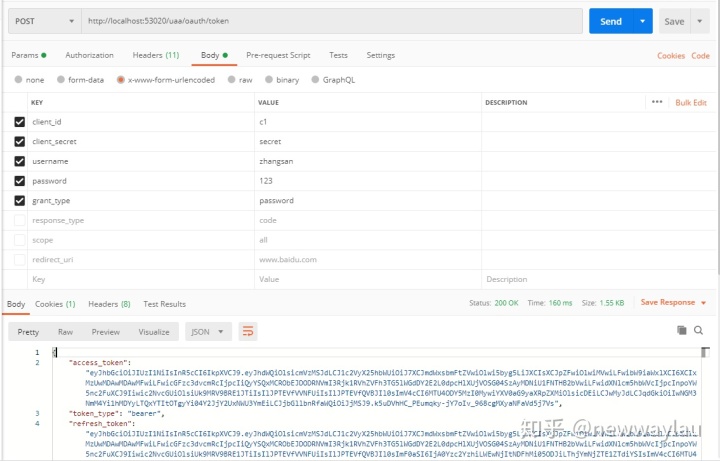Open the Headers (11) request tab
Image resolution: width=720 pixels, height=461 pixels.
(156, 55)
